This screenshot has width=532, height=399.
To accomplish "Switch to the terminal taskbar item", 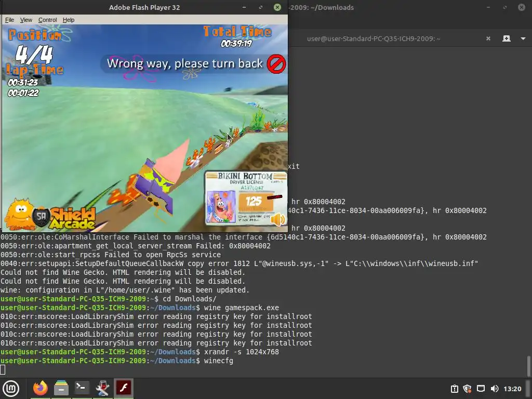I will click(x=82, y=388).
